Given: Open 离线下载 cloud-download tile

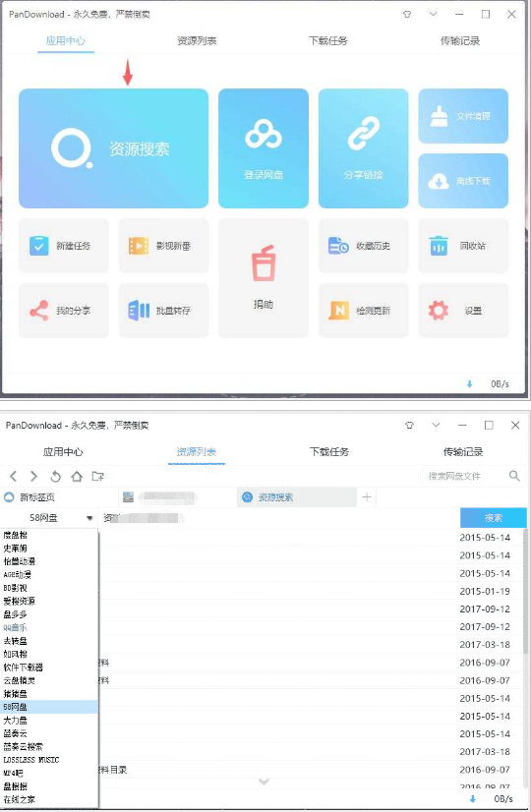Looking at the screenshot, I should point(463,181).
